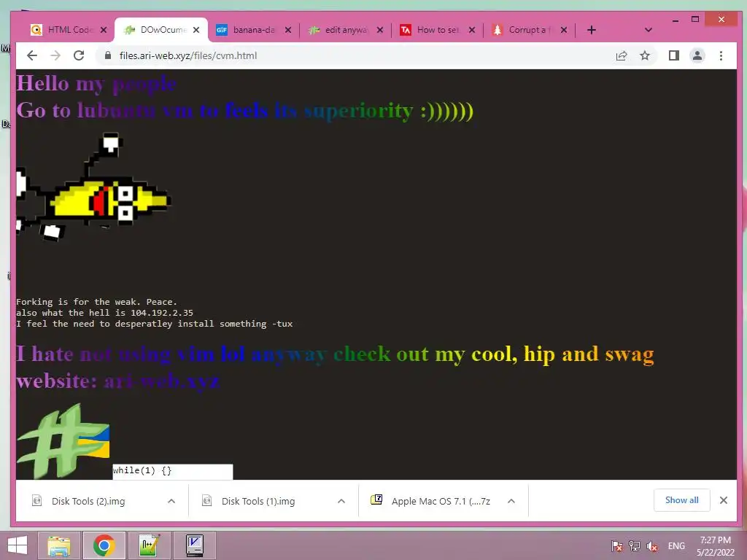
Task: Open the Chrome profile avatar
Action: click(x=697, y=55)
